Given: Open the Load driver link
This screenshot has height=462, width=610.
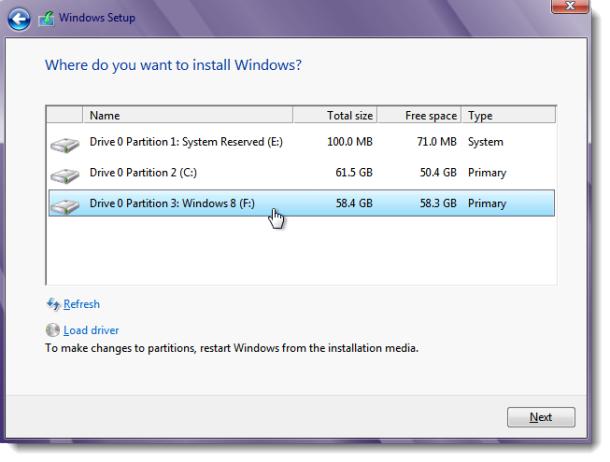Looking at the screenshot, I should coord(91,330).
